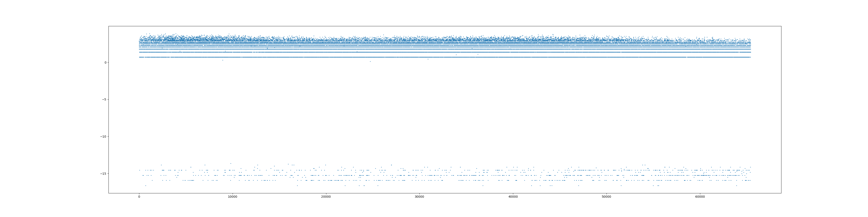
Task: Click the lowest solid horizontal data band
Action: [438, 57]
